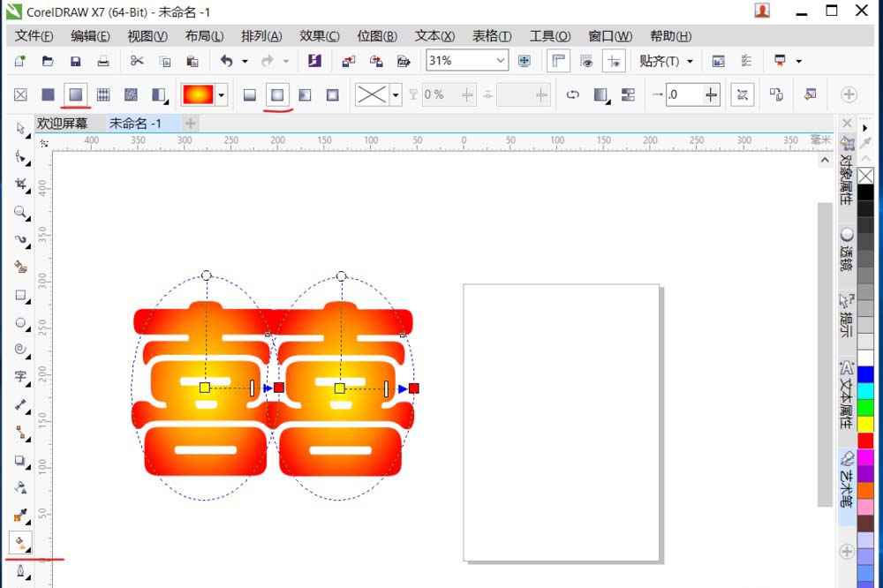The height and width of the screenshot is (588, 883).
Task: Pick the blue swatch in palette
Action: [865, 374]
